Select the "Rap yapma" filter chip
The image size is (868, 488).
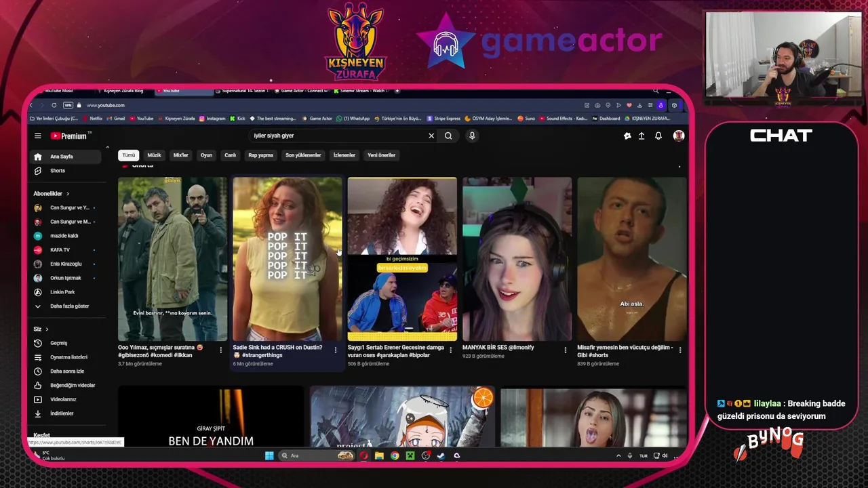pyautogui.click(x=260, y=155)
